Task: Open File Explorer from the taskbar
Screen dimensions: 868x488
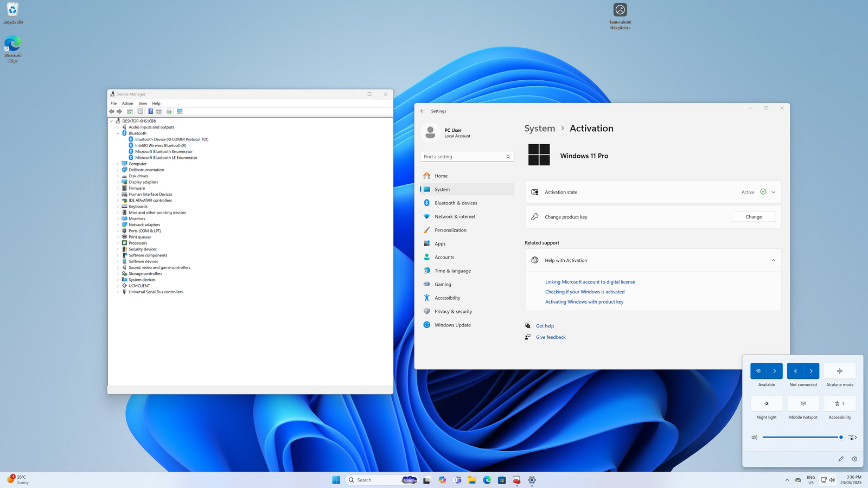Action: click(x=472, y=480)
